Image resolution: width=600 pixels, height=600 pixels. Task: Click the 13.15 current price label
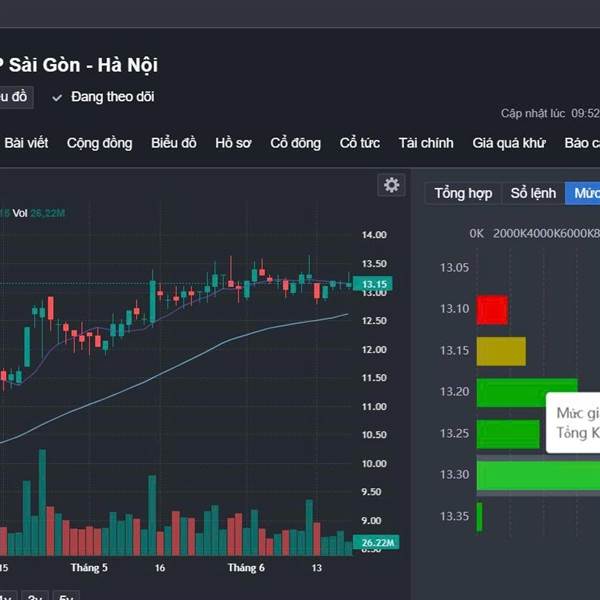(373, 284)
